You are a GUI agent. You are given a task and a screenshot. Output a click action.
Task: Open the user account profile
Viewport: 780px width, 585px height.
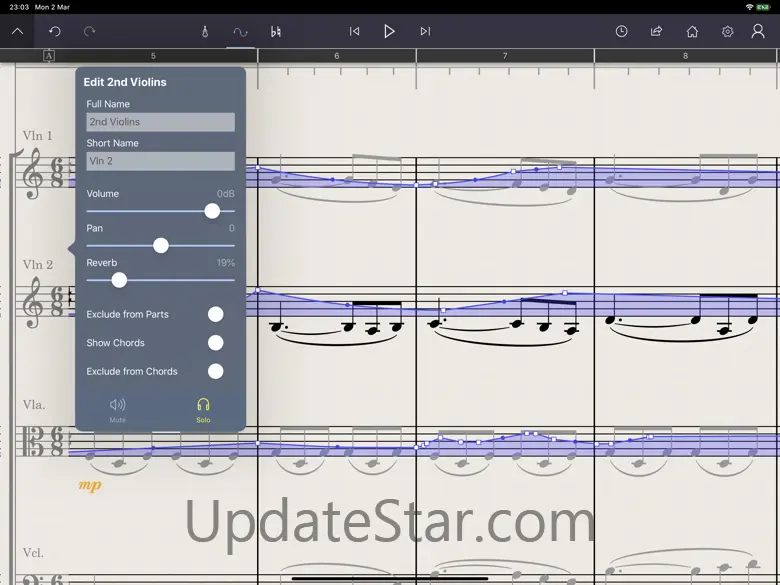(x=758, y=31)
